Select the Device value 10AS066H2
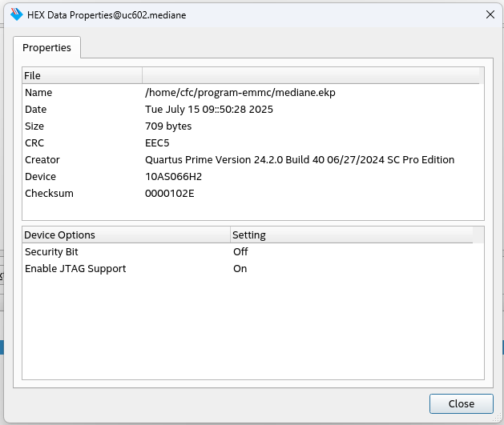Screen dimensions: 504x425 click(x=173, y=177)
